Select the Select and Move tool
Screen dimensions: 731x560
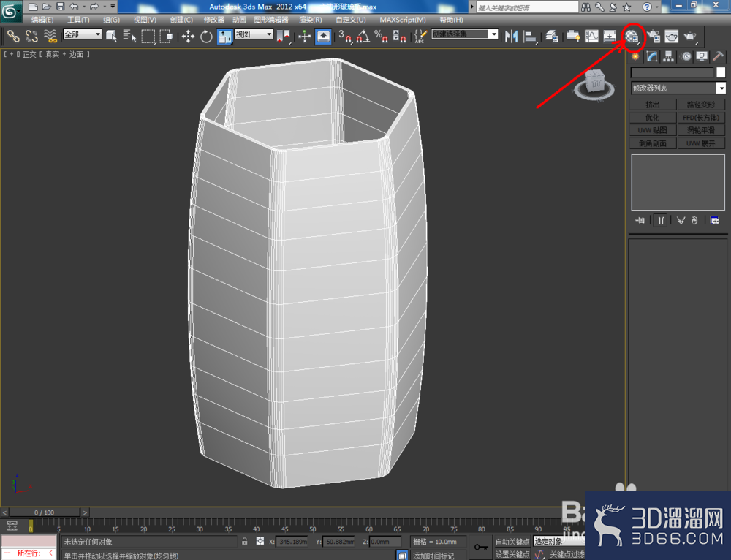click(188, 36)
